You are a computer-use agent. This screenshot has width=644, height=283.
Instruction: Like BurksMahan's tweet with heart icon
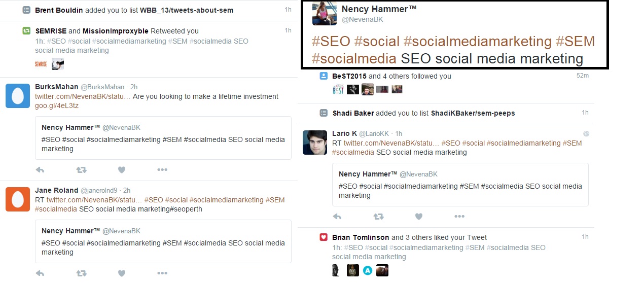[122, 170]
